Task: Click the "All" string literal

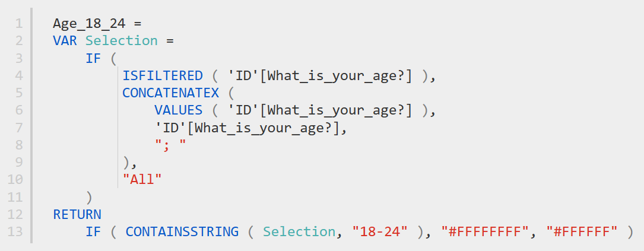Action: pyautogui.click(x=142, y=179)
